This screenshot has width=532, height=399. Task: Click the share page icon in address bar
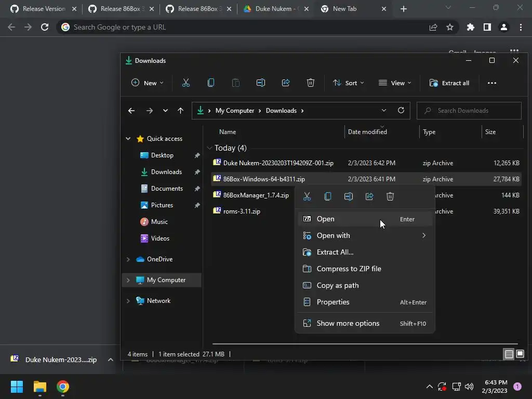point(433,27)
